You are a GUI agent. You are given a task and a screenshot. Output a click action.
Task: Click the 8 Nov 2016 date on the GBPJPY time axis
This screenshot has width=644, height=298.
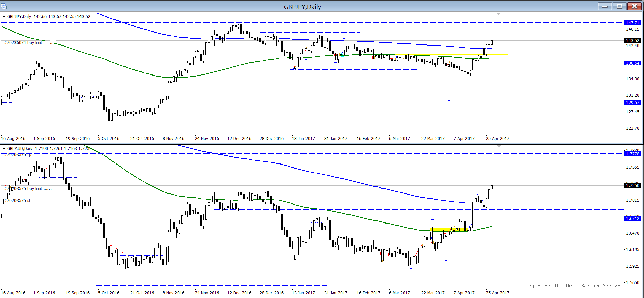click(173, 139)
